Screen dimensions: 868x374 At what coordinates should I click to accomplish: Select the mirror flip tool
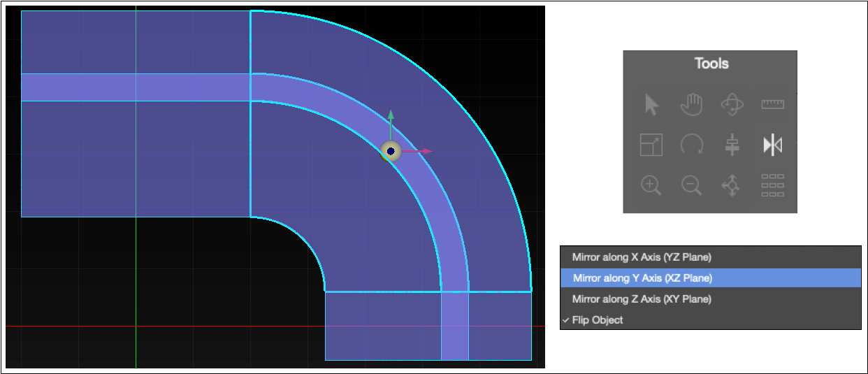pos(772,145)
